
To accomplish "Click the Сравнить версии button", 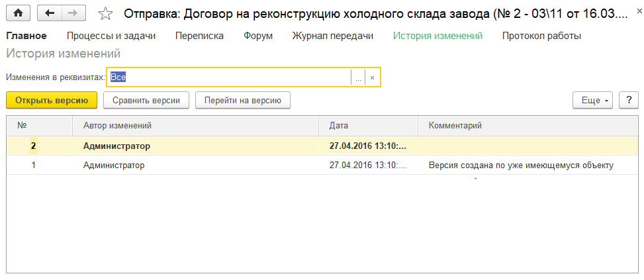I will point(146,100).
